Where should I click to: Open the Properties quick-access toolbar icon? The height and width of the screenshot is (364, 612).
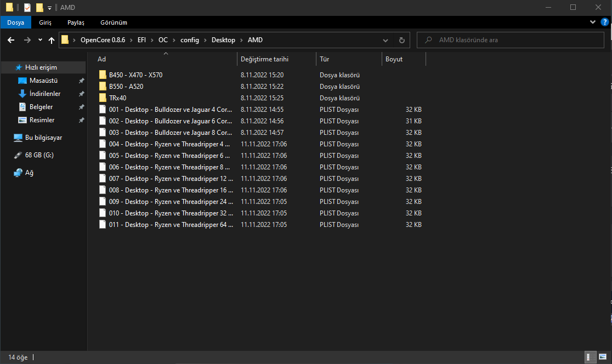[x=27, y=8]
